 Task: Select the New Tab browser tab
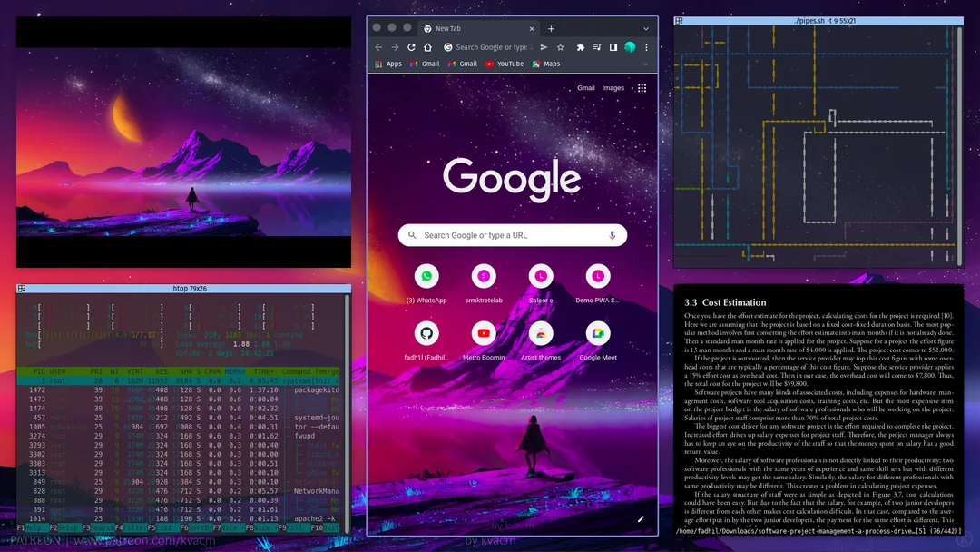(x=447, y=28)
